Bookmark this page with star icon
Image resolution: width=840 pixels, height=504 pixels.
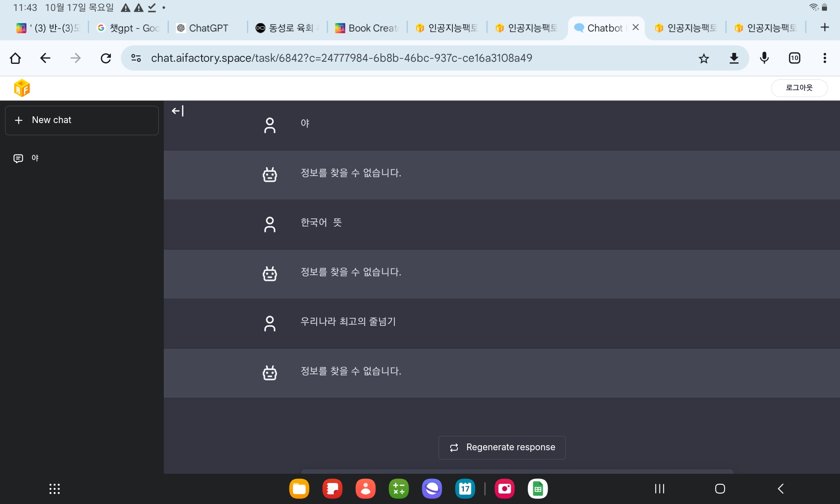point(704,58)
